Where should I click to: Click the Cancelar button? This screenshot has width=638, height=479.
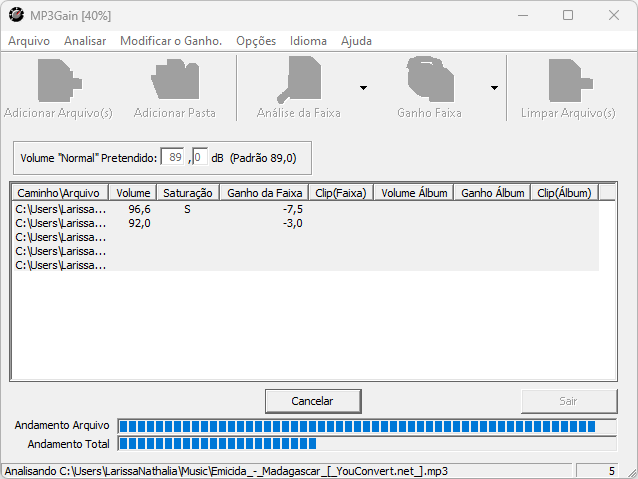coord(313,401)
